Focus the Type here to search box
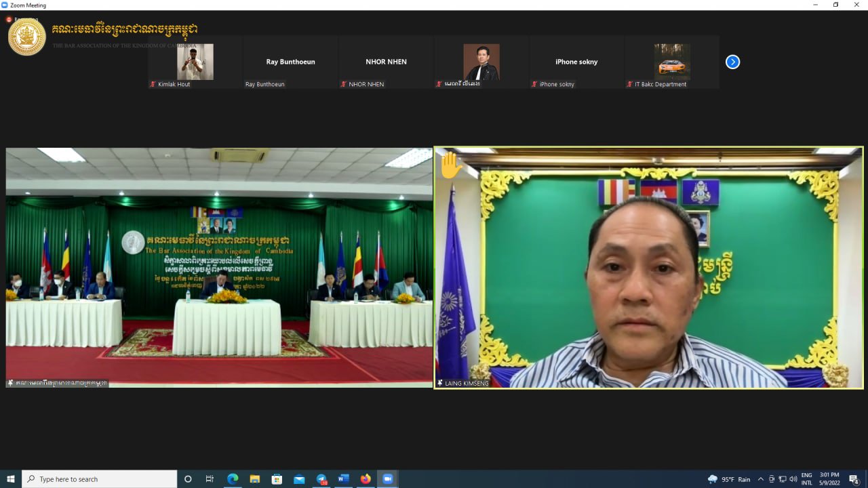Screen dimensions: 868x488 (x=100, y=479)
